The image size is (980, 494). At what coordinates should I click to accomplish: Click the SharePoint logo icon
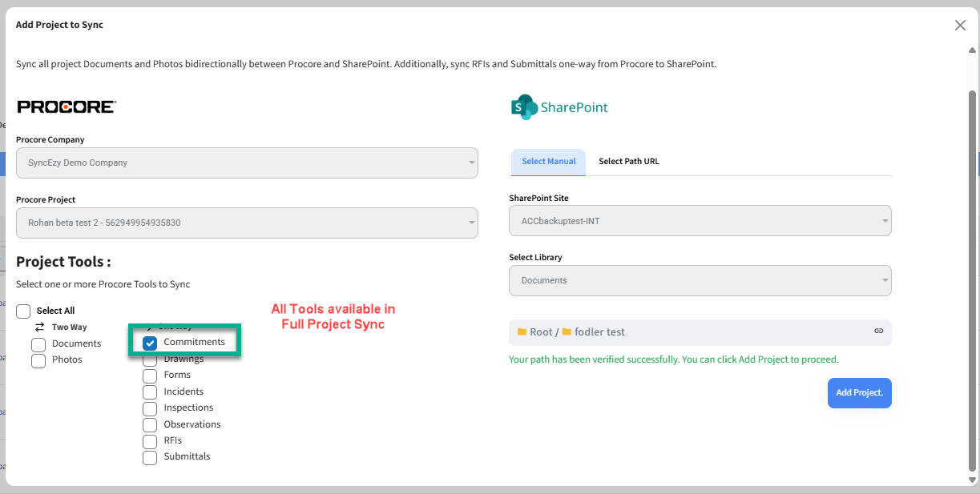point(524,107)
